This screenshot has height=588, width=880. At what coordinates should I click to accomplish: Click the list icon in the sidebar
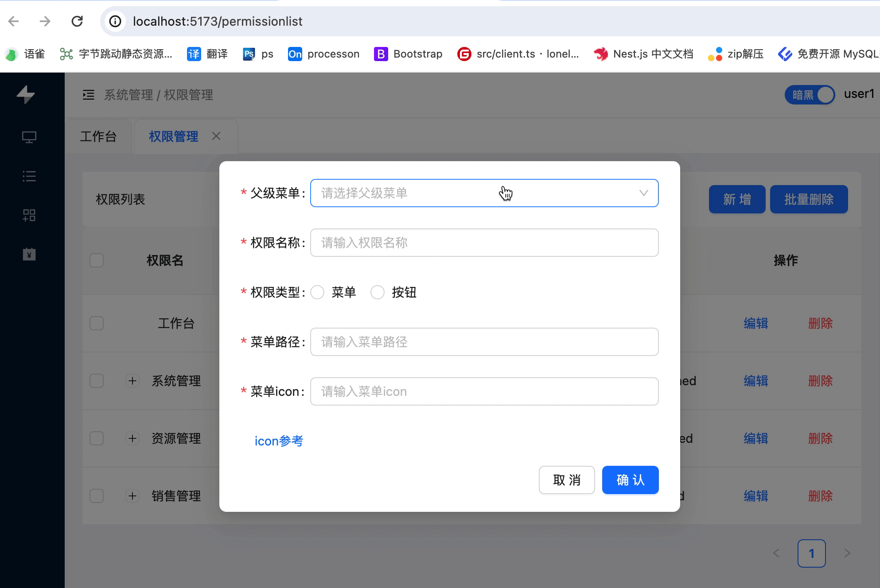29,176
